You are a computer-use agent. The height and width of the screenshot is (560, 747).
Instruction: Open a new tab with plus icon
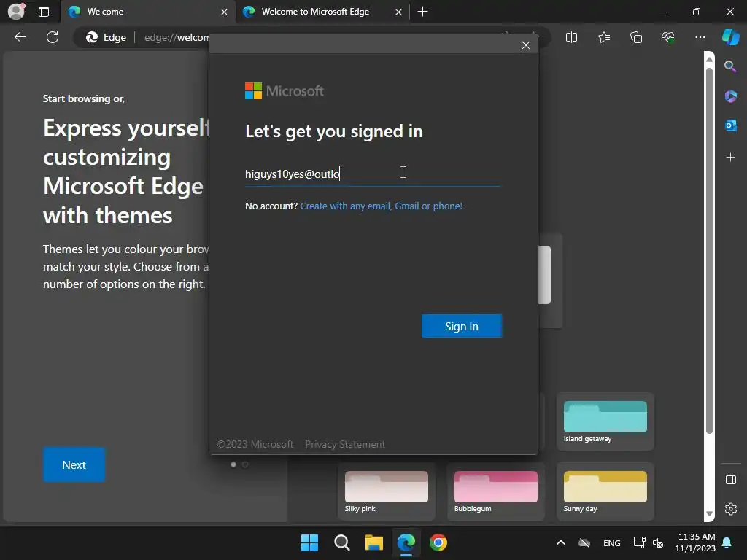pos(422,12)
